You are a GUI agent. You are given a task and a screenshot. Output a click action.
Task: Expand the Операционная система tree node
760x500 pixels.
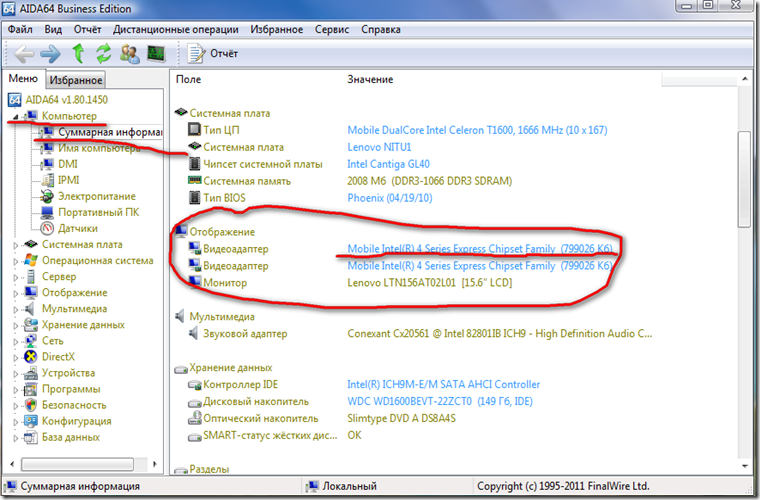[16, 261]
